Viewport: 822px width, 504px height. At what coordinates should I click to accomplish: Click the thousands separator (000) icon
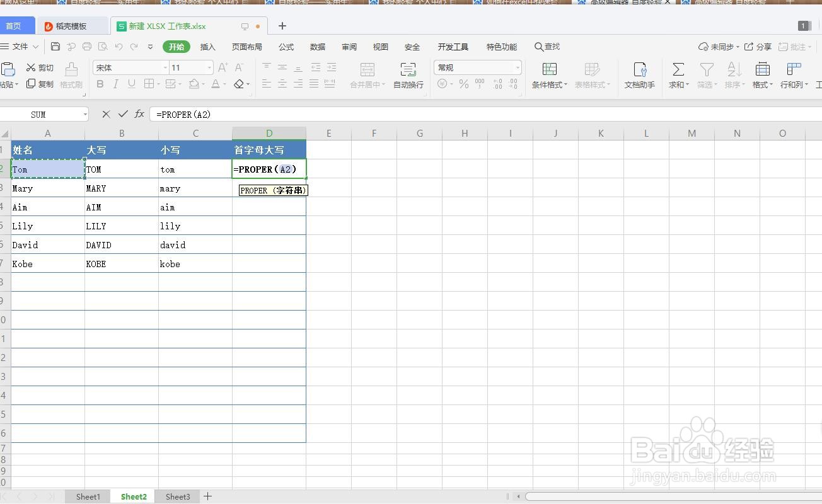pos(480,84)
